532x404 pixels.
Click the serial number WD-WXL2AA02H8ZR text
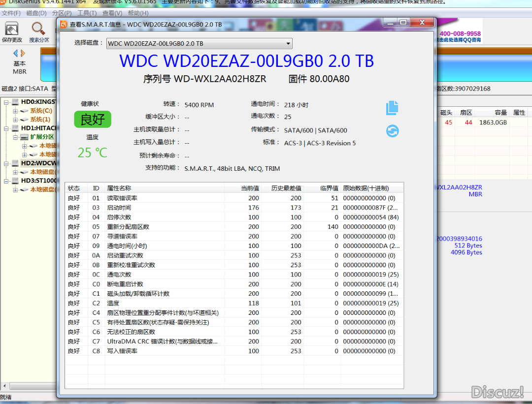(x=220, y=79)
